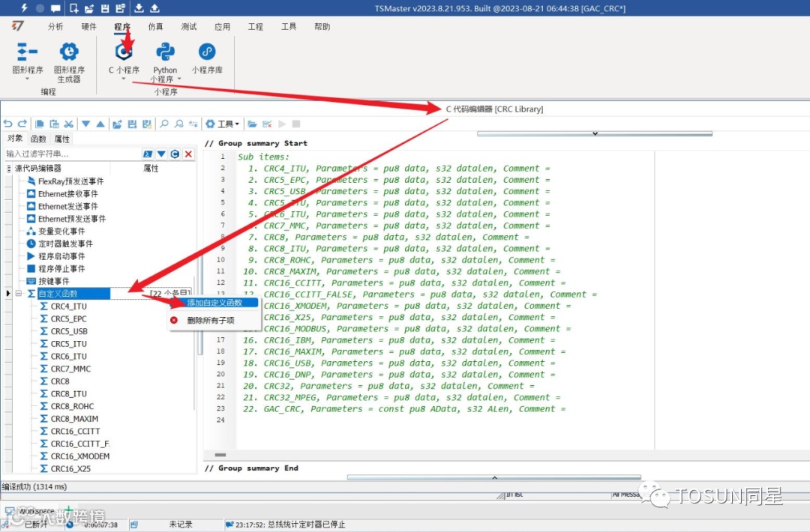This screenshot has height=532, width=810.
Task: Open the 函数 panel tab
Action: point(38,139)
